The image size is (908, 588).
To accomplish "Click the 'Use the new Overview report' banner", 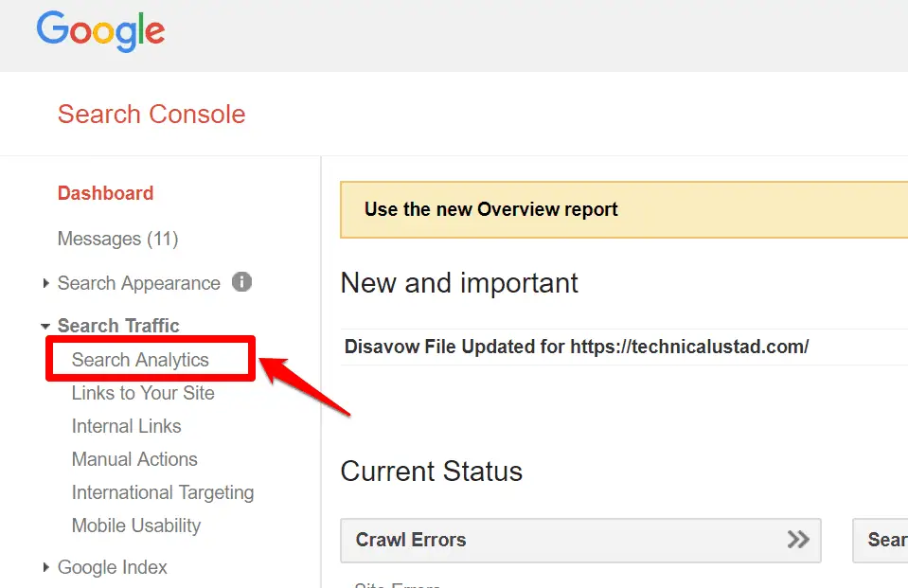I will pos(624,209).
